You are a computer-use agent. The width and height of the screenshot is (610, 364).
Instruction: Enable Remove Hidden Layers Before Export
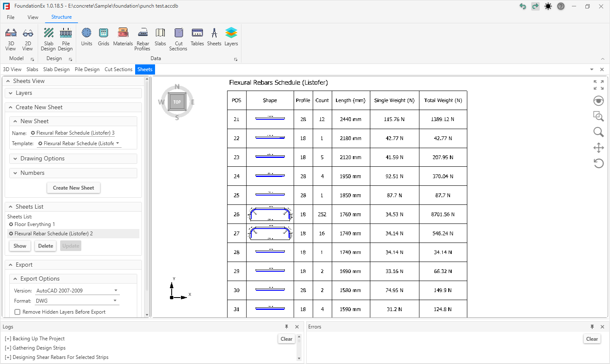(18, 312)
